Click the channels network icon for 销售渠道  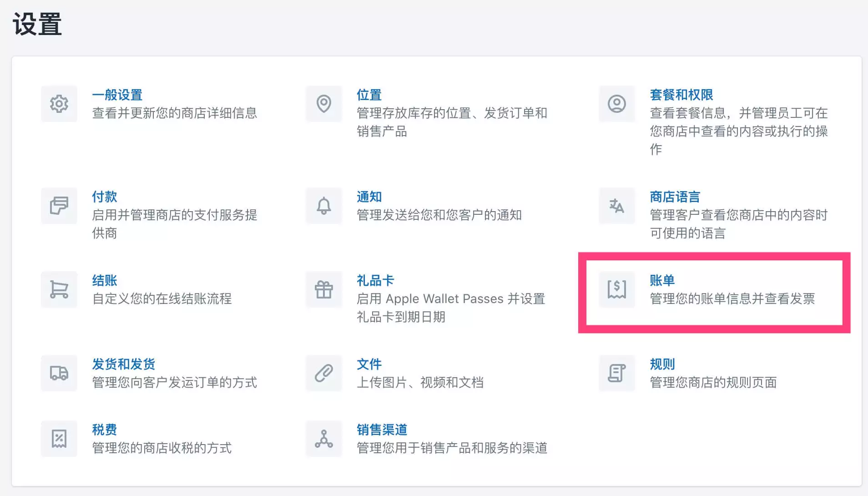324,439
